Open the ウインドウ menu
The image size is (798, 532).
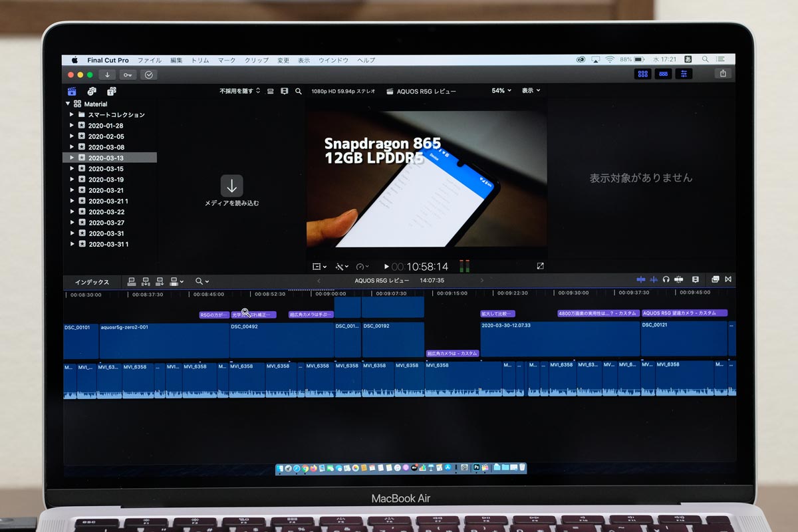(333, 60)
